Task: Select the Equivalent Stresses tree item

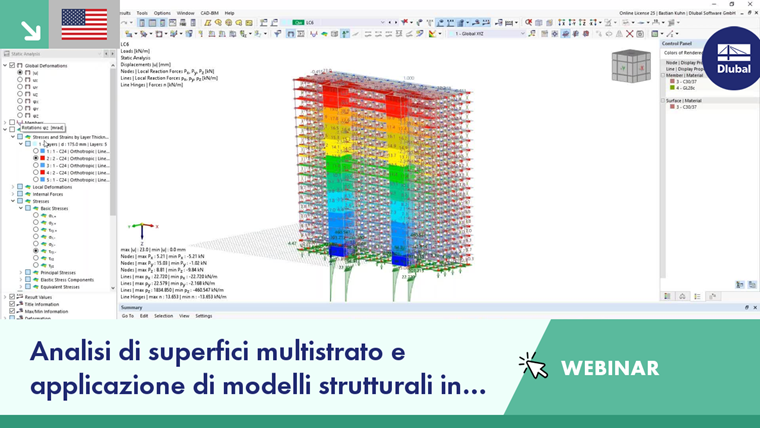Action: click(60, 287)
